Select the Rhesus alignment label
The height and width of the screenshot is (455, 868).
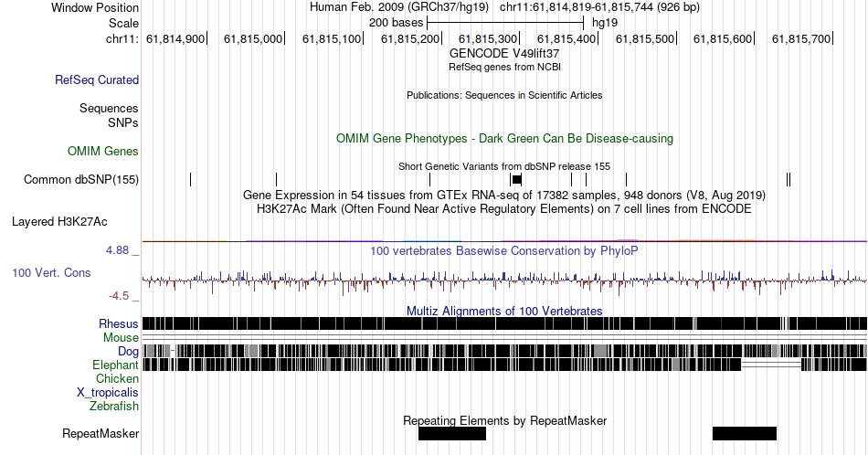pyautogui.click(x=119, y=323)
